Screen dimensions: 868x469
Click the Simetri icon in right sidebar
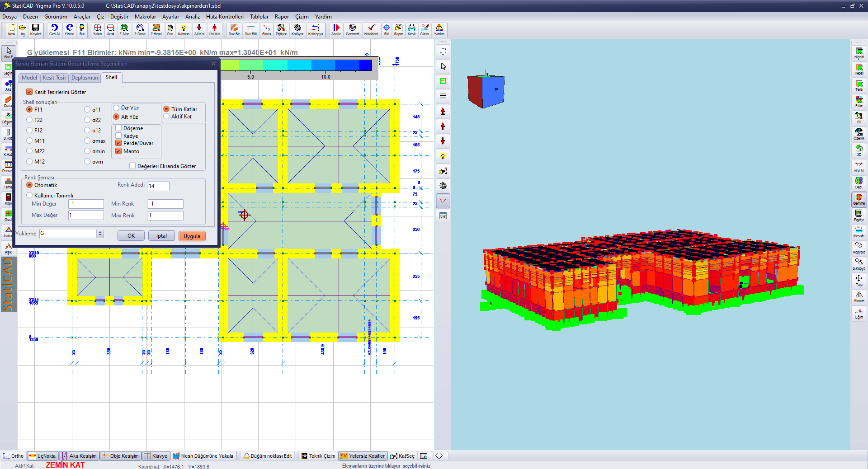859,297
